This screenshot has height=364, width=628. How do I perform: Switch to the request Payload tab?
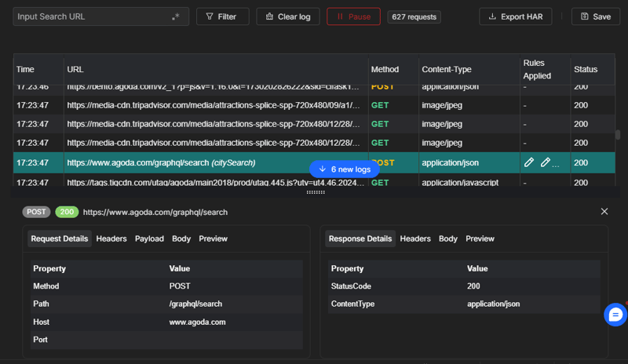pos(149,238)
